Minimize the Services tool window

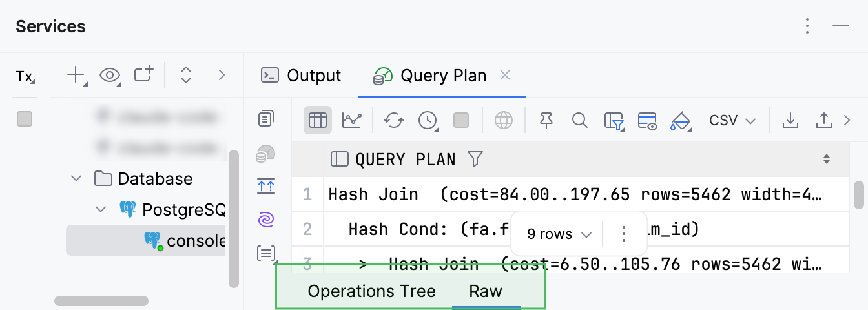pos(840,26)
